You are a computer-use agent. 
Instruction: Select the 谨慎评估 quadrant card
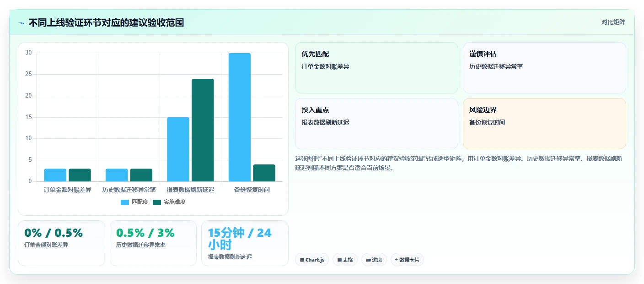point(544,68)
